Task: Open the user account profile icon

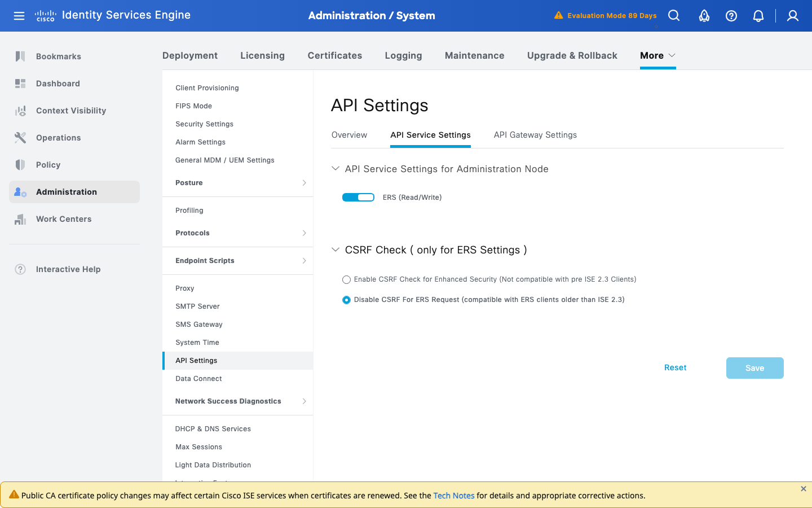Action: [793, 16]
